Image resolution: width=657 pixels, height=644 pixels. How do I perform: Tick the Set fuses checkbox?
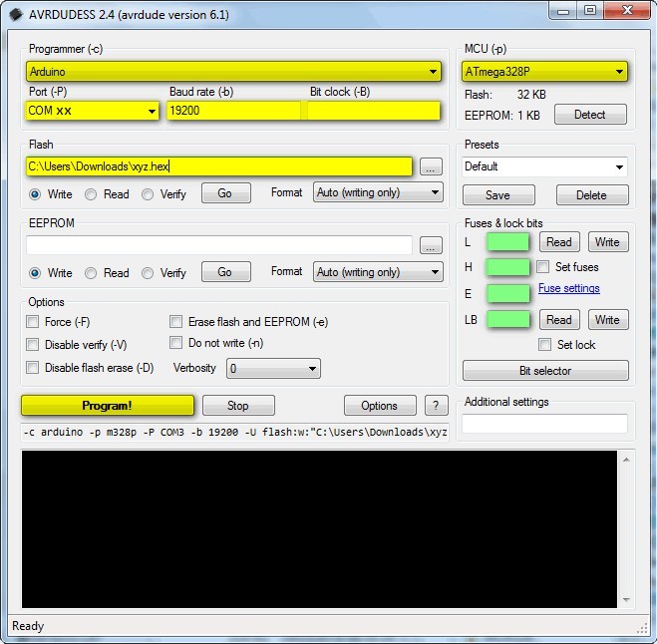543,267
